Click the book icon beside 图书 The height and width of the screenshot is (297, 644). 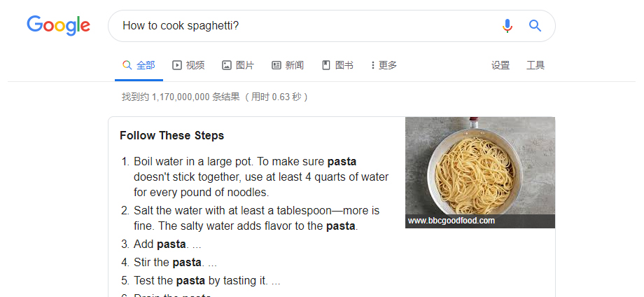point(326,65)
